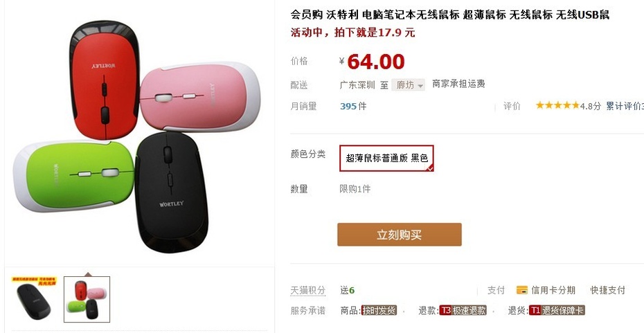The width and height of the screenshot is (644, 333).
Task: Open the 信用卡分期 installment payment link
Action: pos(553,290)
